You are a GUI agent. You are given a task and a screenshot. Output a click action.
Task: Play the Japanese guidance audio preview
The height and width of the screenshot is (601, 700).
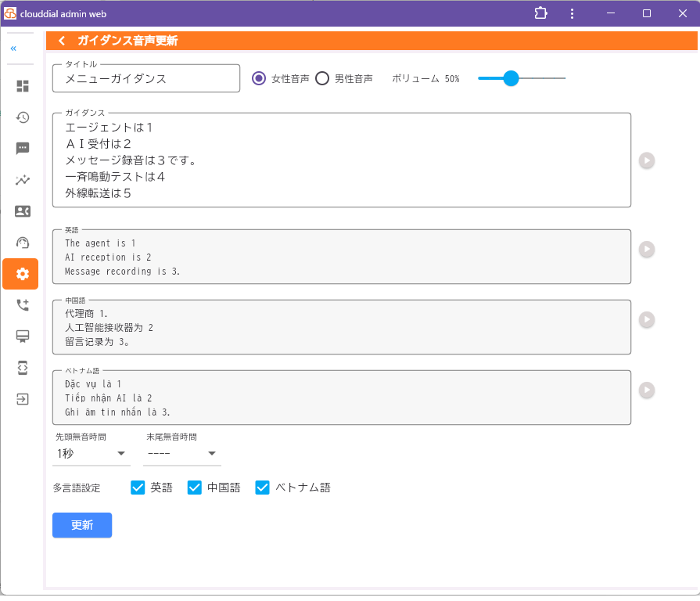(x=646, y=160)
